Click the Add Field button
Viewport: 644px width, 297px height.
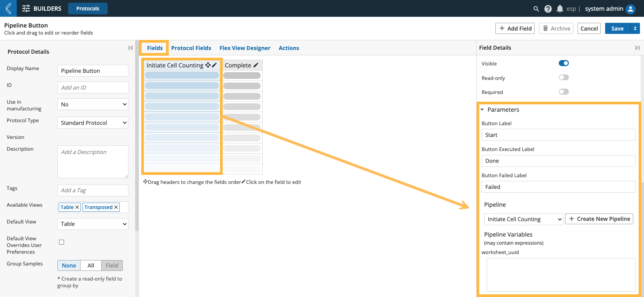[515, 29]
